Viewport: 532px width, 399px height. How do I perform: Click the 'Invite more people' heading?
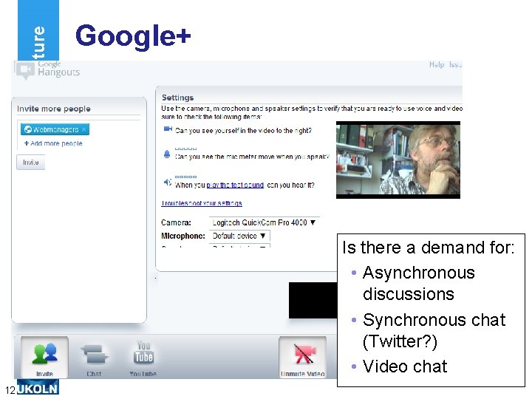[x=54, y=109]
